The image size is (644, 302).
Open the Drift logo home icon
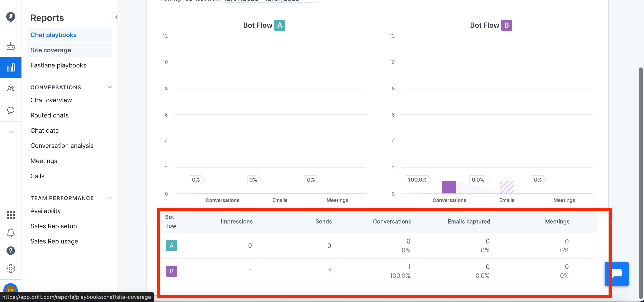click(x=11, y=17)
